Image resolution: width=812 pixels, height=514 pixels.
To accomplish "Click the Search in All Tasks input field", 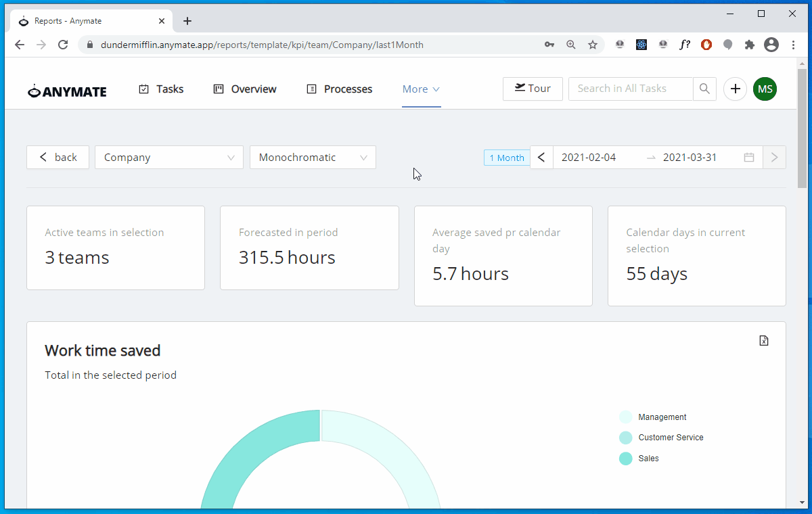I will click(629, 89).
